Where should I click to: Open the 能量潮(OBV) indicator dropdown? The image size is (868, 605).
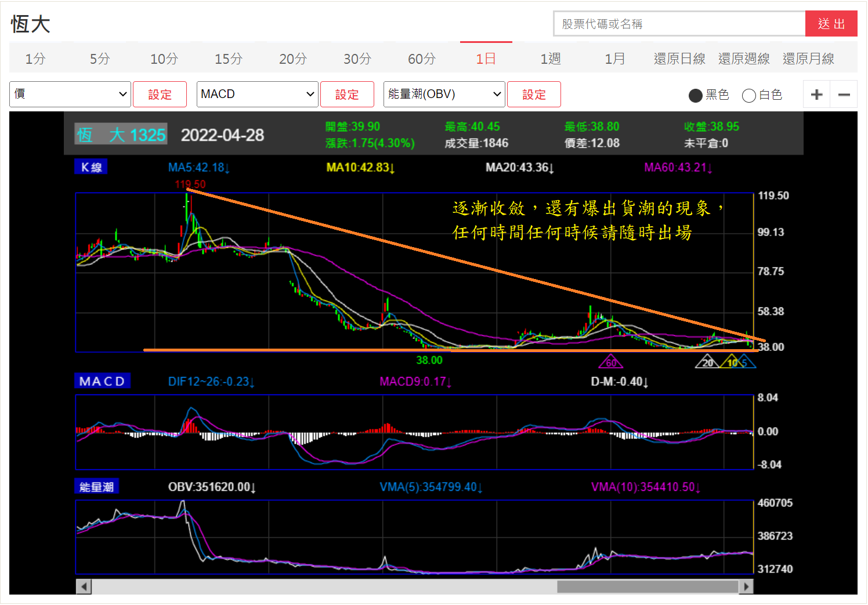pyautogui.click(x=444, y=94)
